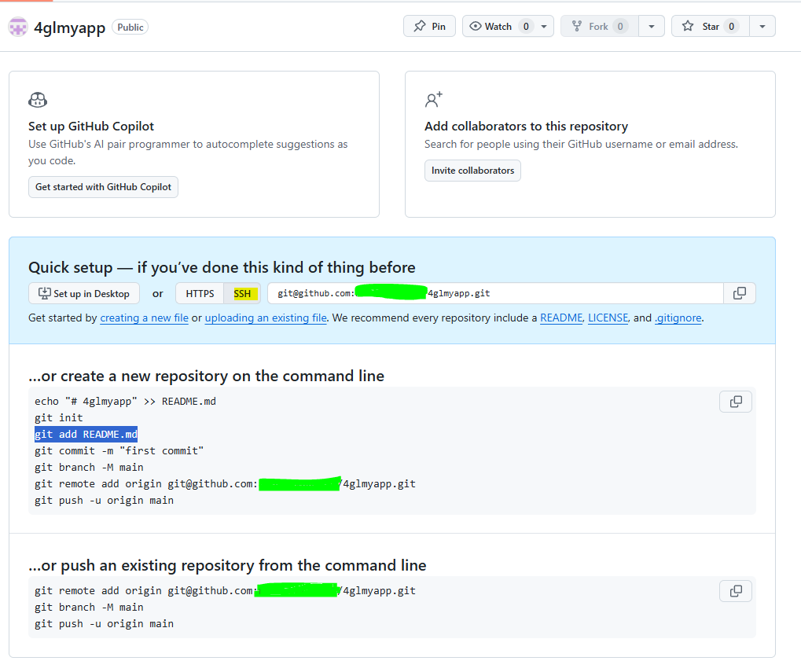Click the Watch count badge

click(x=526, y=27)
